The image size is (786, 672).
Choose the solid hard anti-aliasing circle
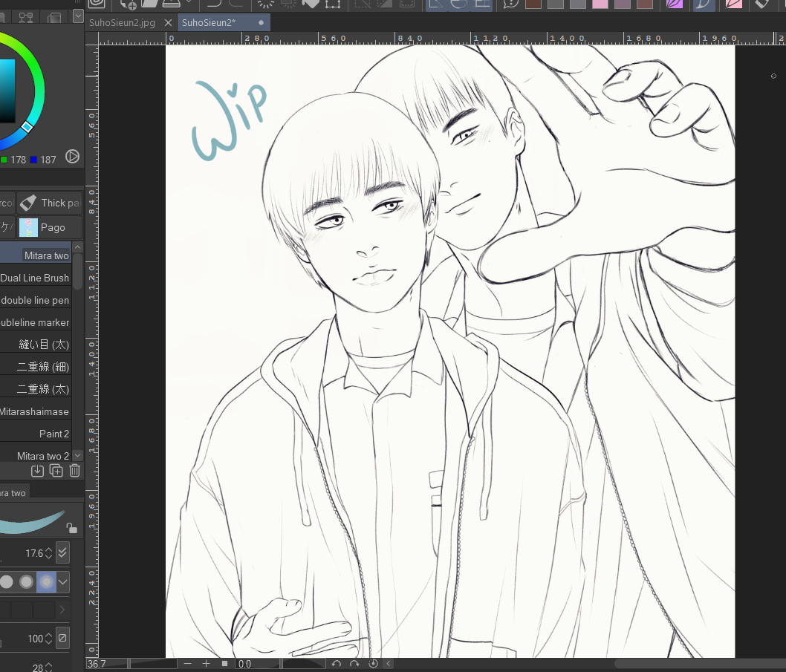(x=6, y=581)
